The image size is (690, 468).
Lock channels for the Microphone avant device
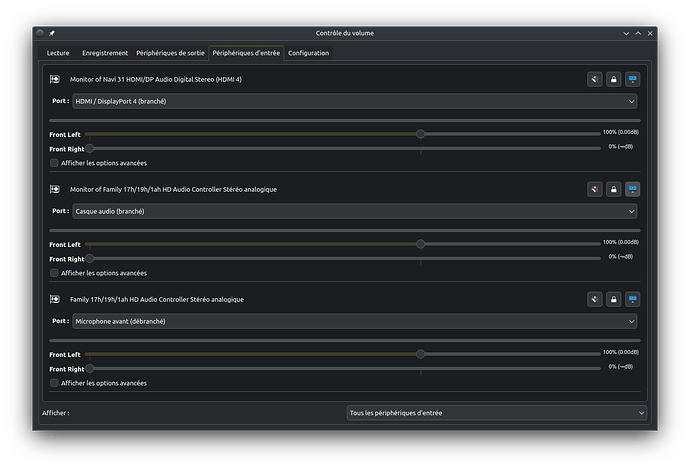(613, 299)
